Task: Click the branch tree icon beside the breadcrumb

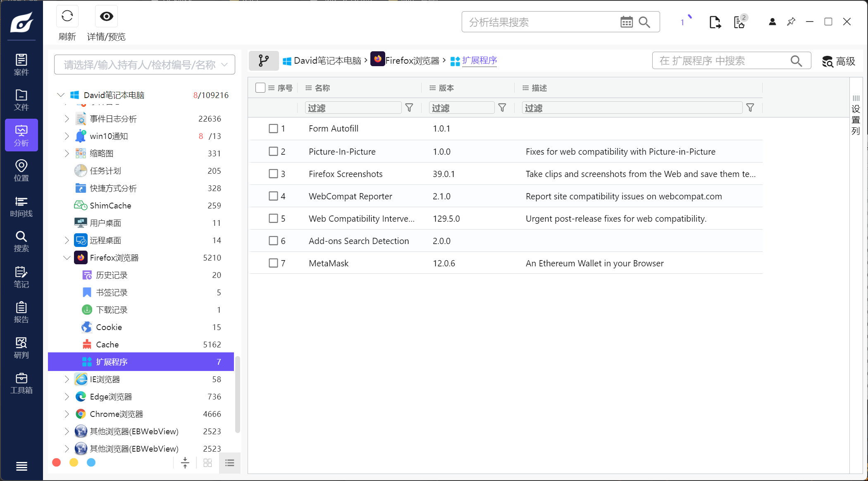Action: [264, 61]
